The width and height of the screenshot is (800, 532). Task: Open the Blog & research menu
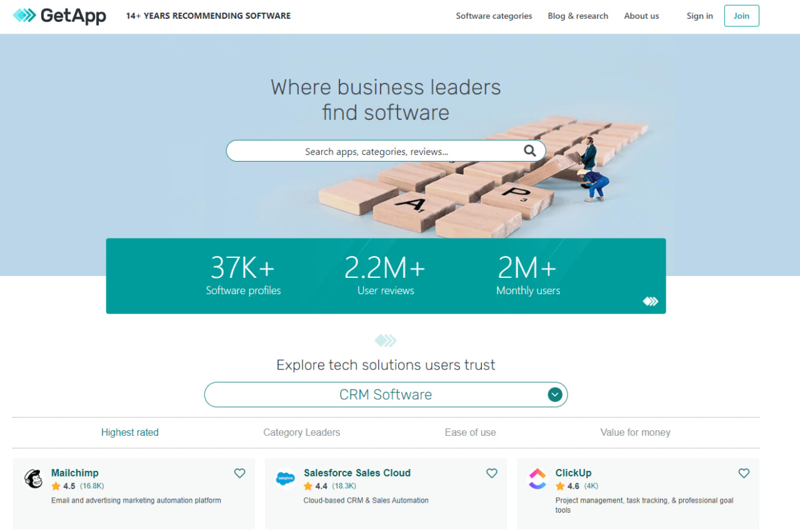tap(578, 16)
